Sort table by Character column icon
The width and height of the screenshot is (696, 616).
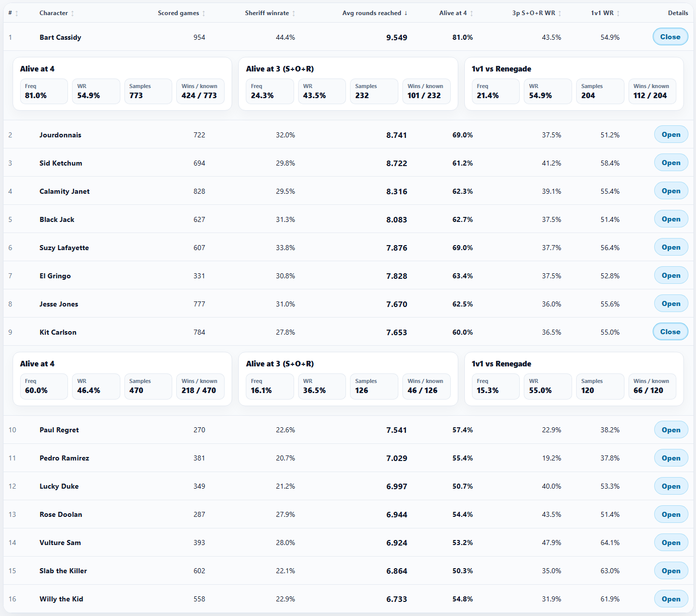click(73, 14)
